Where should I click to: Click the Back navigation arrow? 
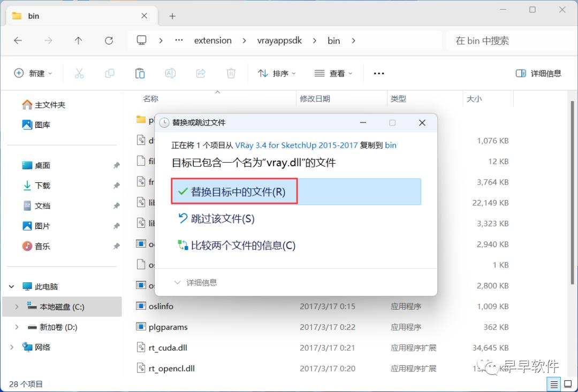[18, 40]
